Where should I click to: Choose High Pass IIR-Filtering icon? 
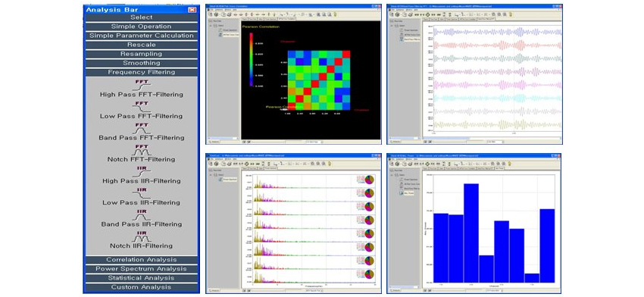coord(142,171)
